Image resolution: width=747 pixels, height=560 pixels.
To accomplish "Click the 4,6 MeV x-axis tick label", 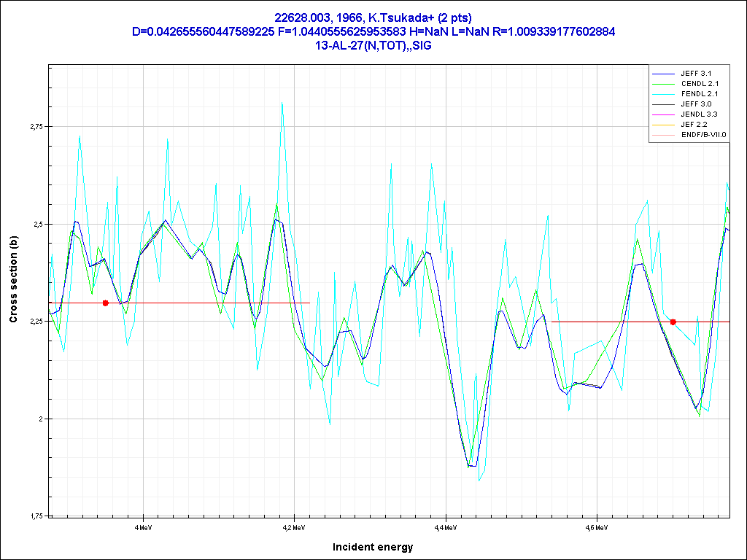I will click(596, 526).
